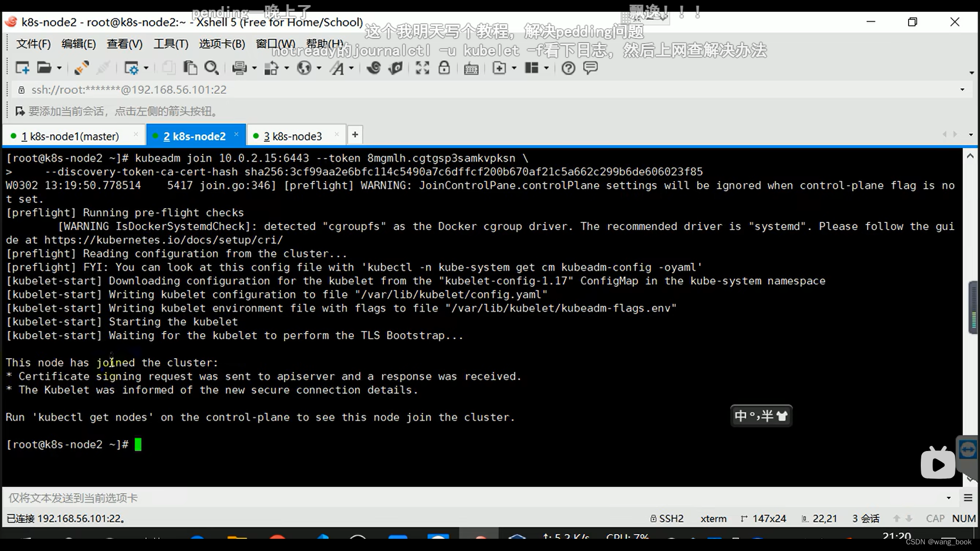
Task: Click the Reconnect icon
Action: 81,68
